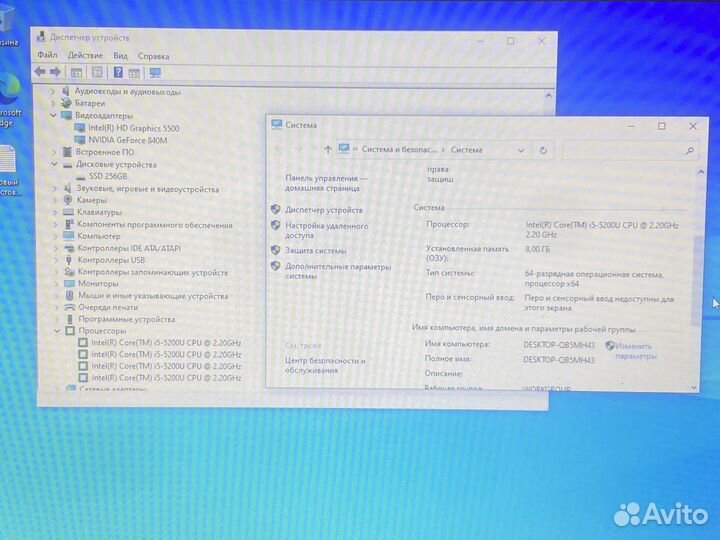
Task: Click the scan hardware monitor toolbar icon
Action: pyautogui.click(x=155, y=72)
